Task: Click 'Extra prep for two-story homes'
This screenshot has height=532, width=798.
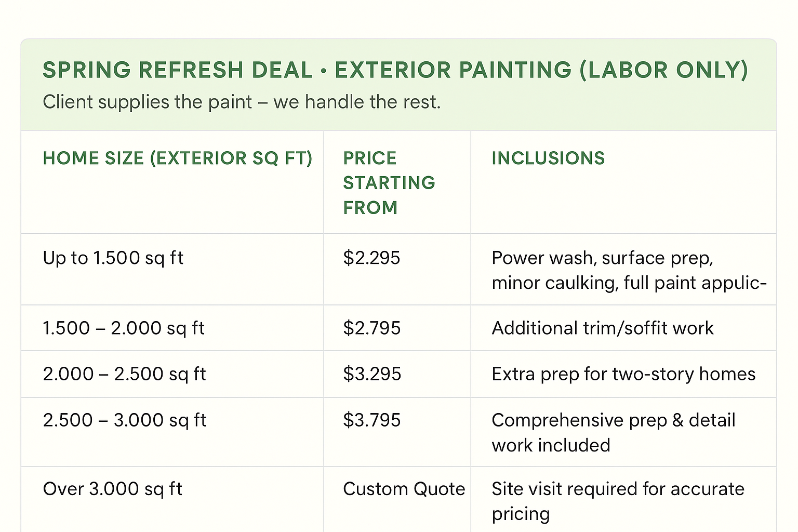Action: click(x=623, y=374)
